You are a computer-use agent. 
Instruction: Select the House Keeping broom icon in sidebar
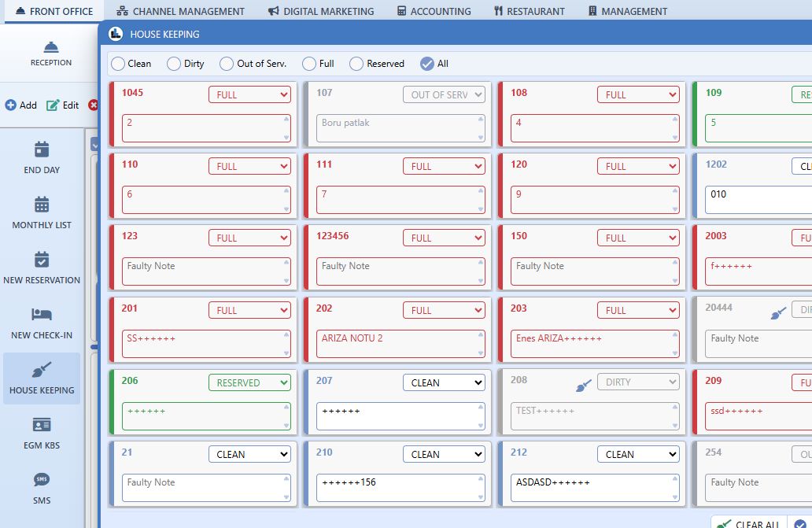pos(42,370)
